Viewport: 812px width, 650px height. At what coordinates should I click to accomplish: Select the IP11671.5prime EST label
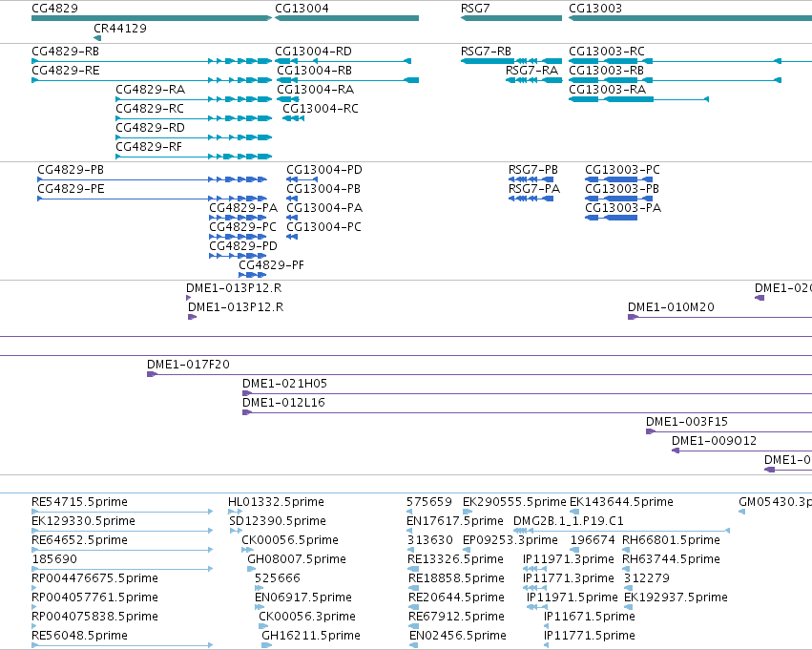coord(590,617)
